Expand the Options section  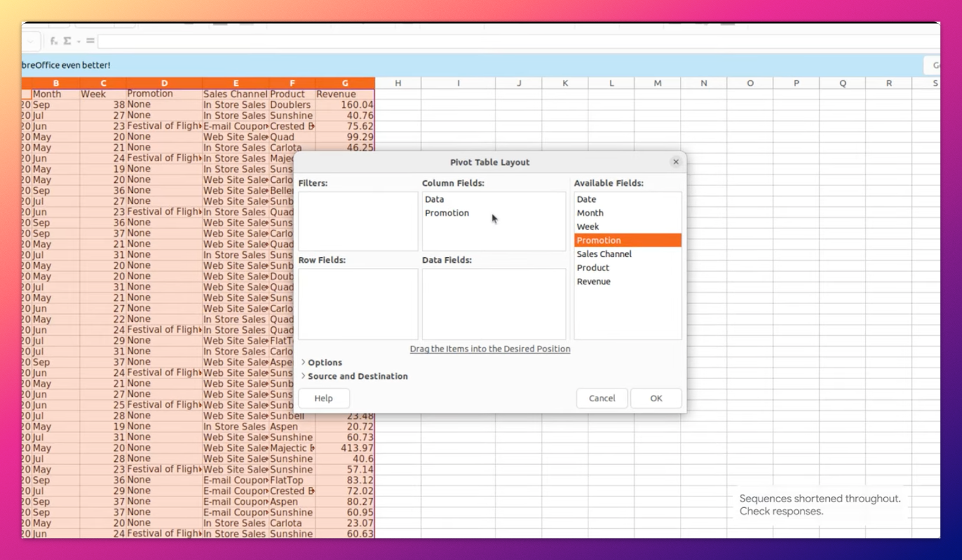coord(324,363)
